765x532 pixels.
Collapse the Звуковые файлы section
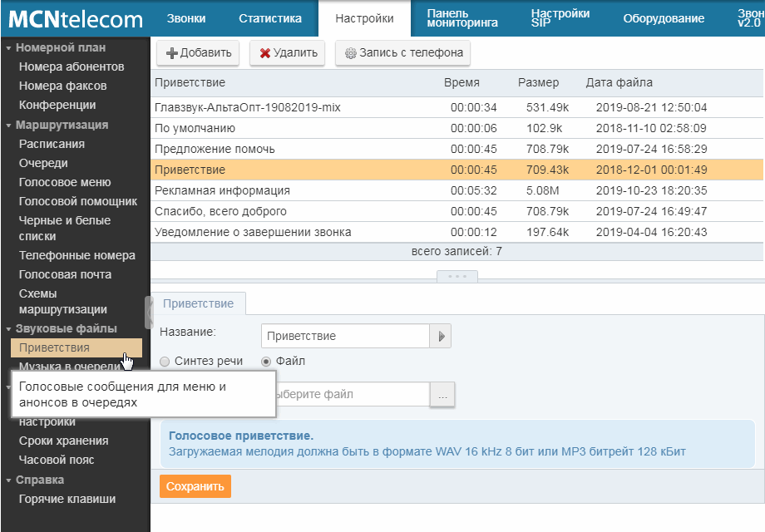coord(8,329)
